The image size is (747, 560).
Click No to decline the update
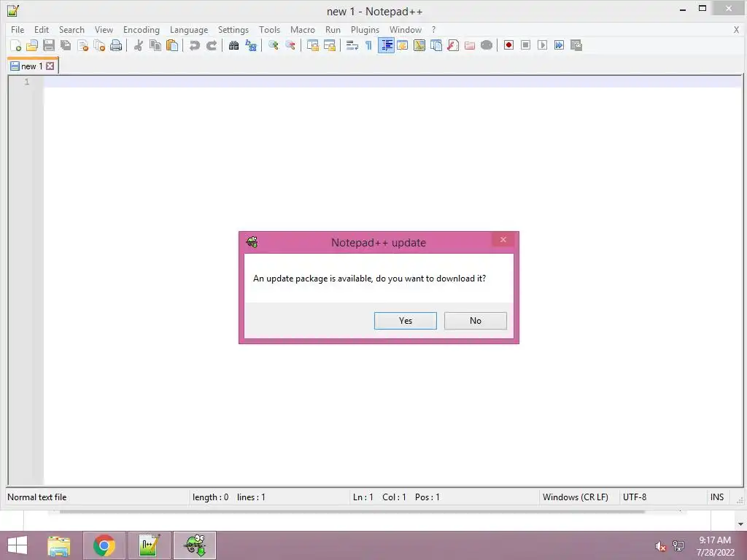point(476,321)
